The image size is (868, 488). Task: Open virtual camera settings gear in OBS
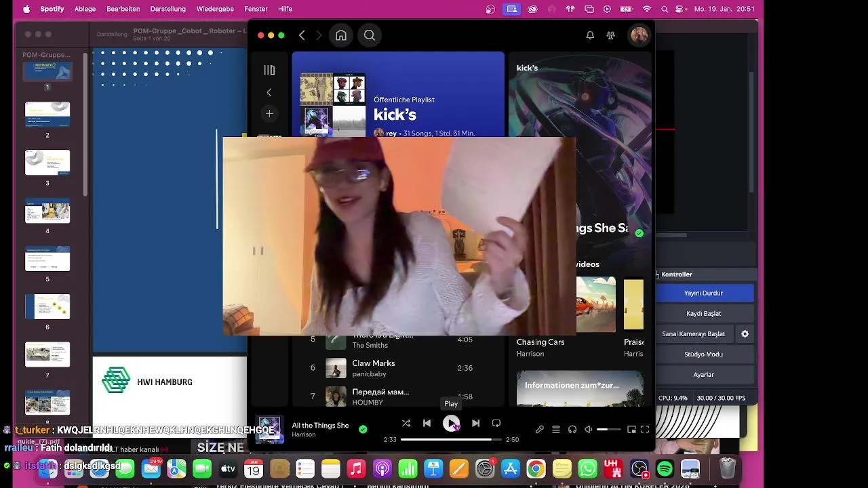click(x=745, y=333)
